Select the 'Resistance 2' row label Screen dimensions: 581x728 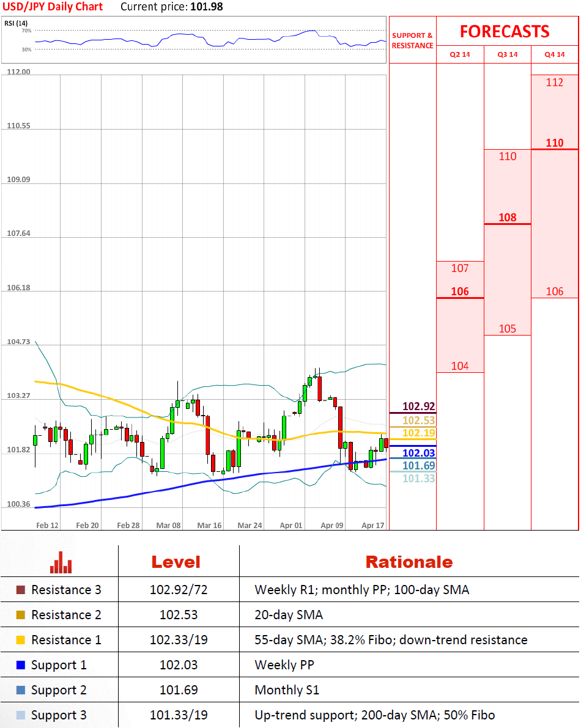pyautogui.click(x=66, y=615)
